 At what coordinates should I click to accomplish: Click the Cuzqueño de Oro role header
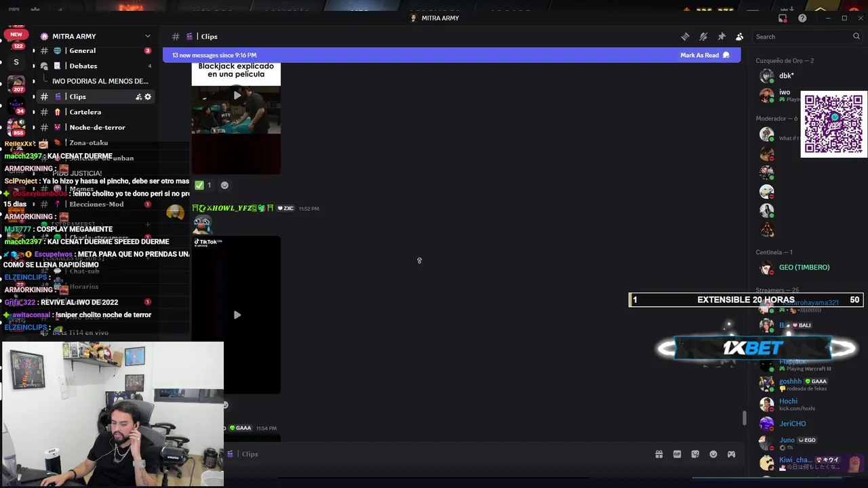785,61
